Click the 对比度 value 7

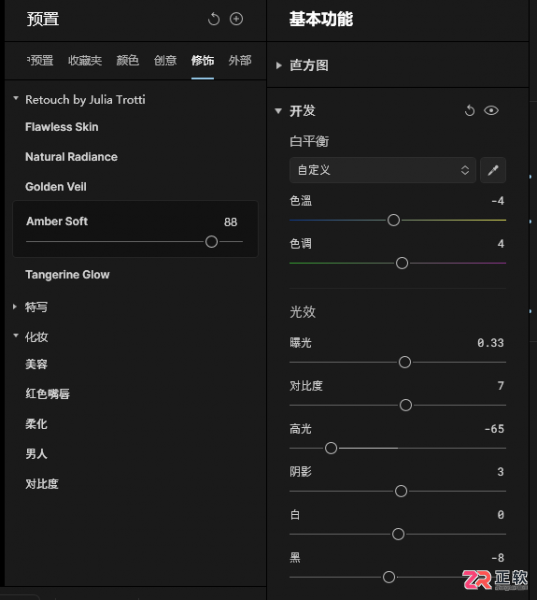(501, 386)
